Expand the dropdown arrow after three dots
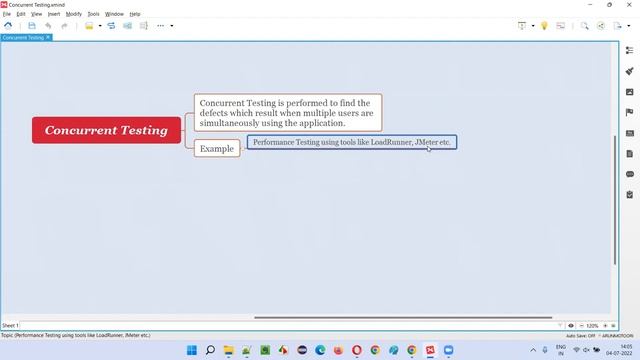Screen dimensions: 640x360 point(172,26)
